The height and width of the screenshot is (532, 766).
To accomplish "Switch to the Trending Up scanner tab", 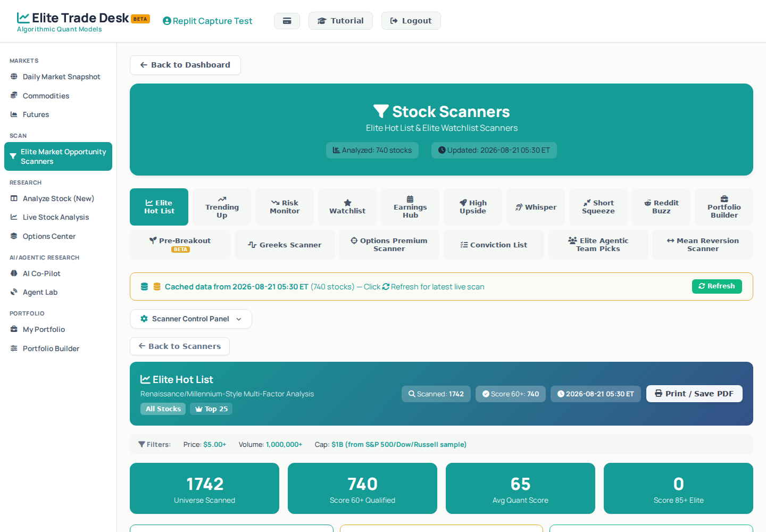I will pos(222,207).
